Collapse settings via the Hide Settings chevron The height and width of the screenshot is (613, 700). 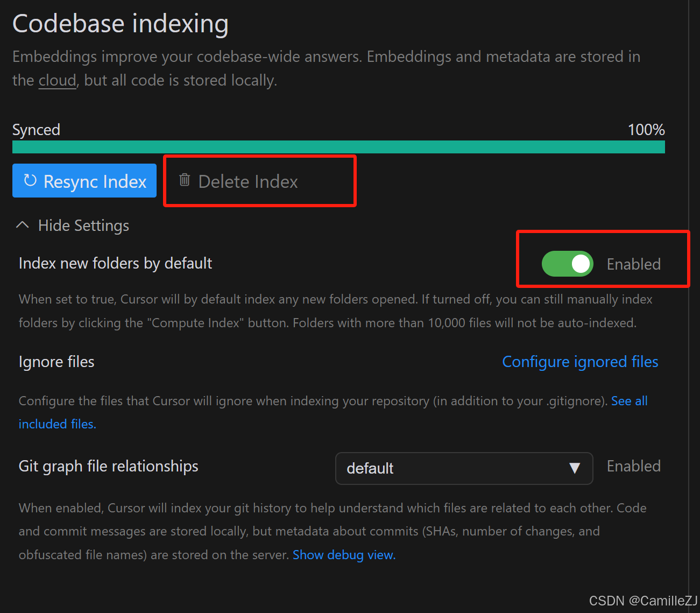click(23, 225)
